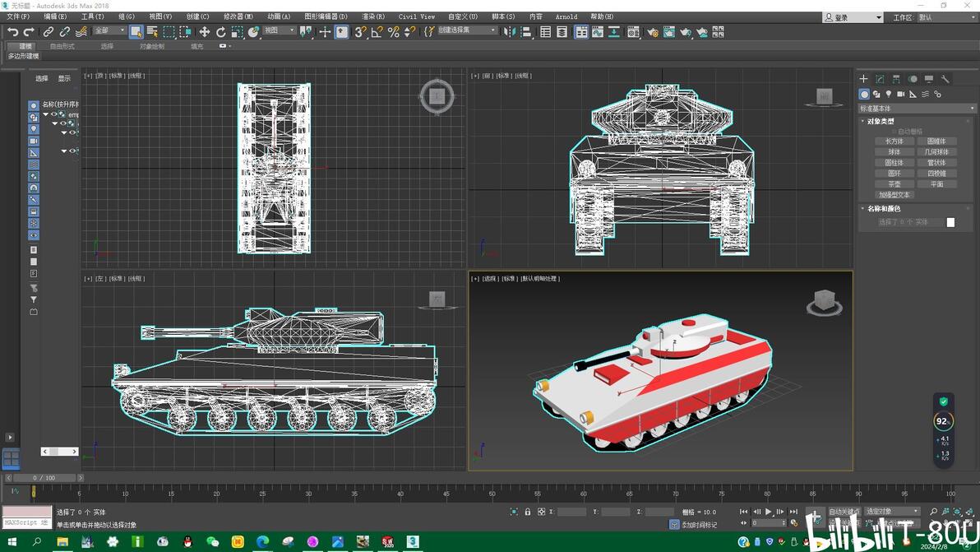Collapse the 名称和颜色 rollout
The image size is (980, 552).
pyautogui.click(x=884, y=209)
